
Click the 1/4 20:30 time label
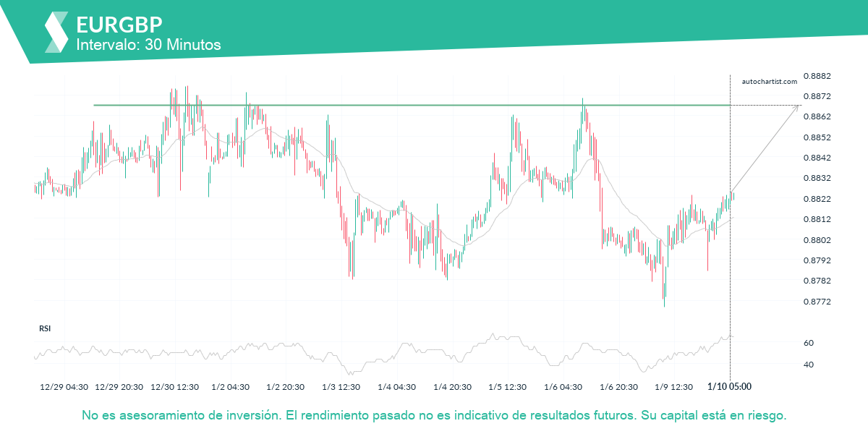pyautogui.click(x=451, y=387)
